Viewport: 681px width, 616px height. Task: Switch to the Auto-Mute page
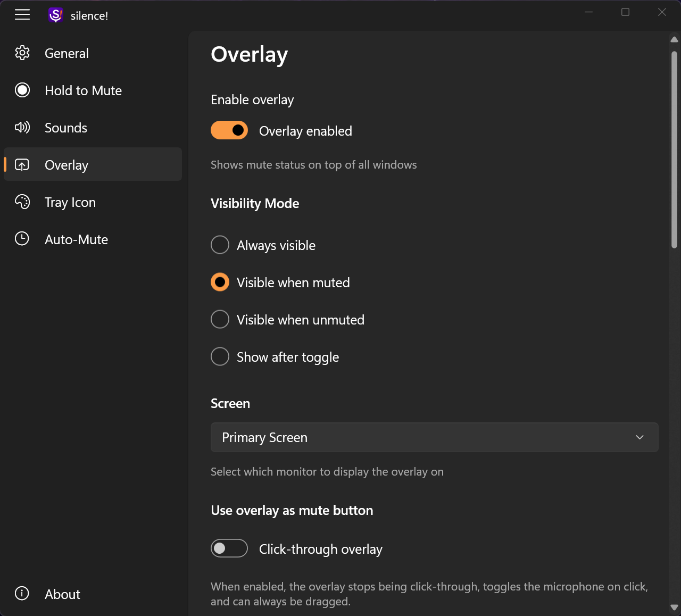coord(76,239)
